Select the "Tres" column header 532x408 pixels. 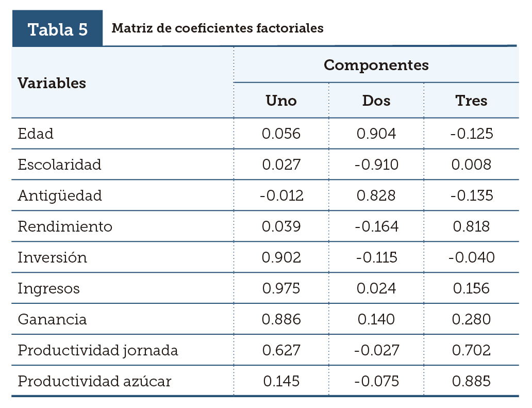point(471,100)
